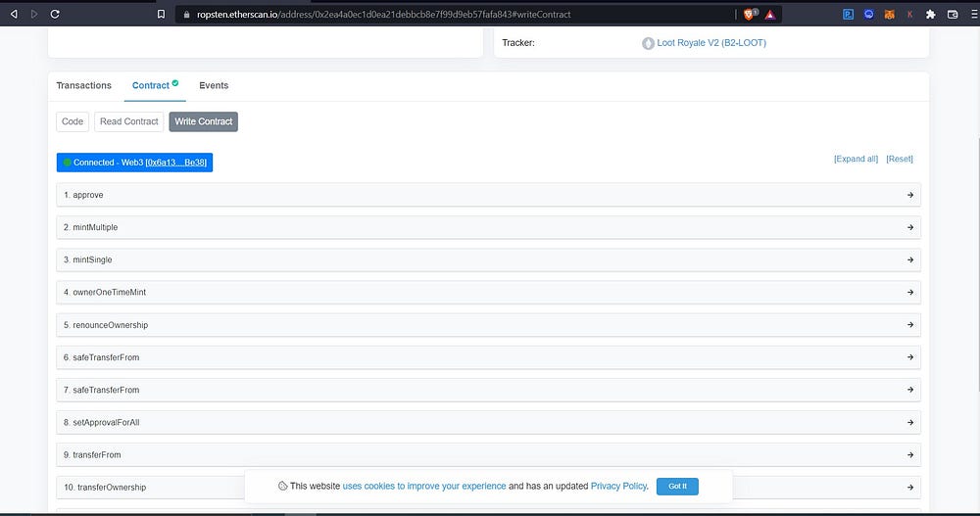Switch to Read Contract view

(128, 121)
